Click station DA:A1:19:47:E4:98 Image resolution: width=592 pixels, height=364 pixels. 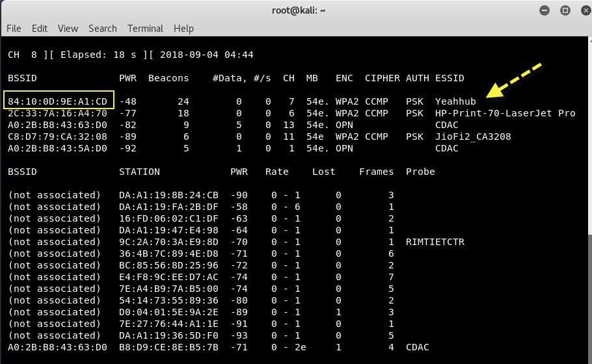tap(168, 230)
